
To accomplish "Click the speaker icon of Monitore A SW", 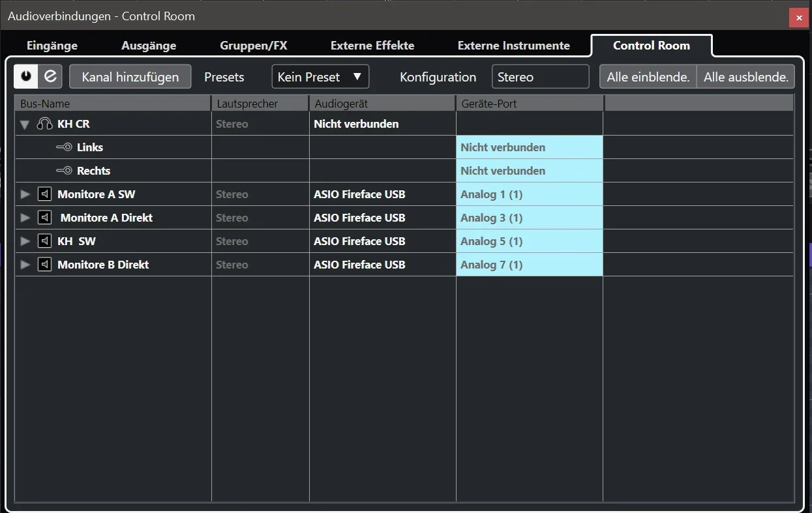I will click(x=44, y=194).
